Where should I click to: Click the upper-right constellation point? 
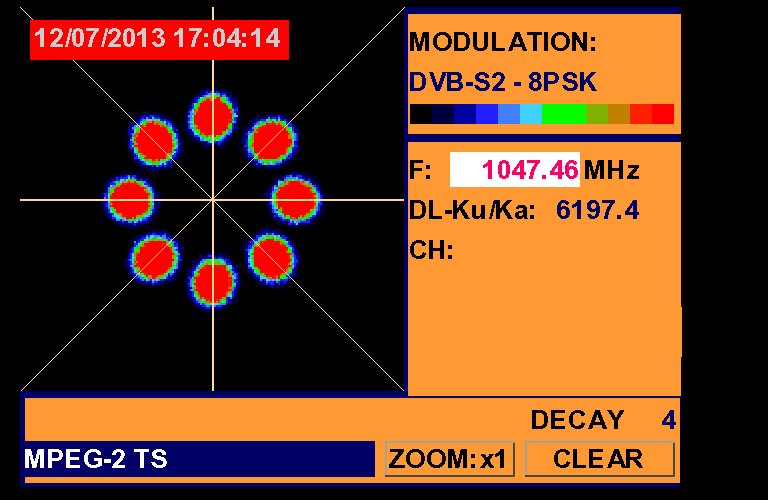pyautogui.click(x=271, y=140)
